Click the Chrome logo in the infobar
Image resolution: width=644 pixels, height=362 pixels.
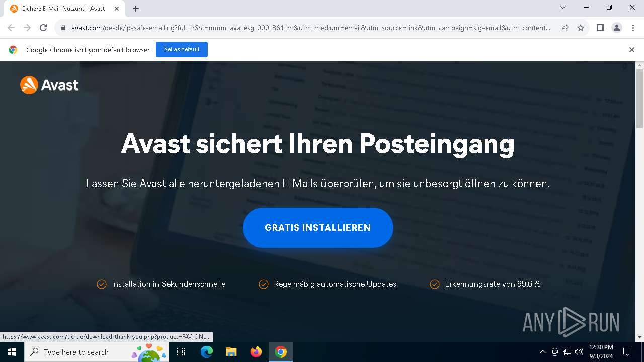(13, 50)
